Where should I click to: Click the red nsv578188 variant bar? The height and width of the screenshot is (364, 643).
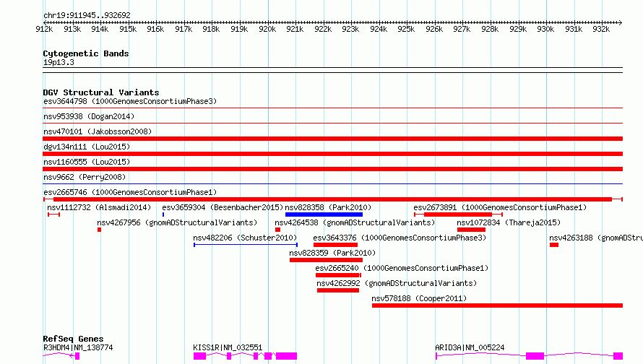[497, 305]
